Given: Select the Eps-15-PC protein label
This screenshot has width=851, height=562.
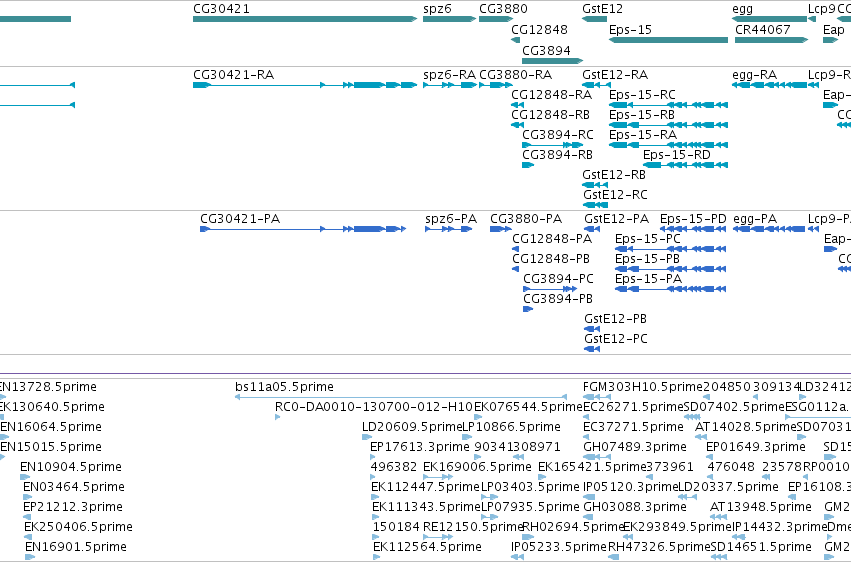Looking at the screenshot, I should [647, 239].
